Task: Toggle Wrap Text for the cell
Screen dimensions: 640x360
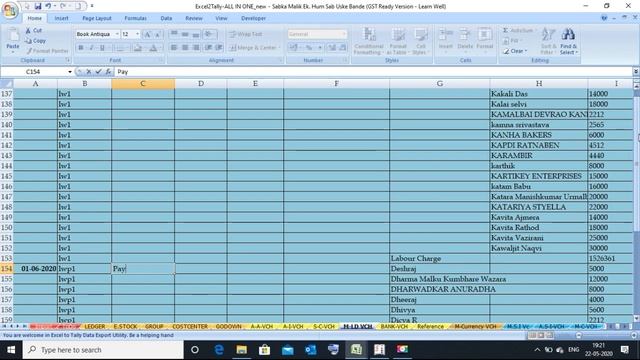Action: (246, 34)
